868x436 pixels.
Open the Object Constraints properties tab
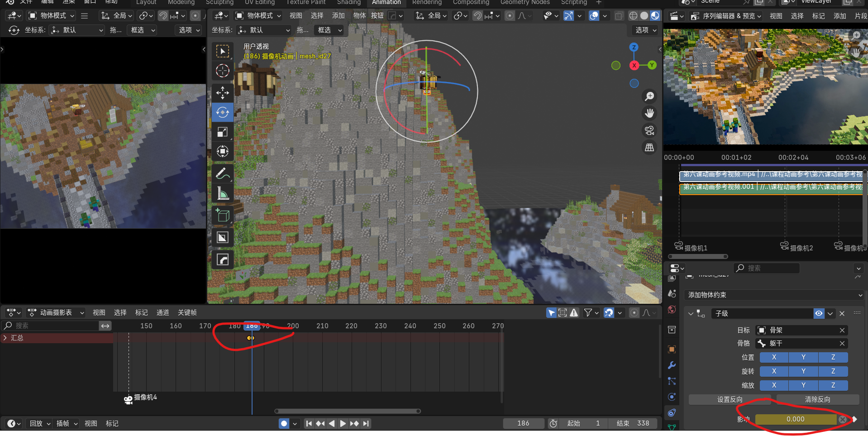point(672,413)
